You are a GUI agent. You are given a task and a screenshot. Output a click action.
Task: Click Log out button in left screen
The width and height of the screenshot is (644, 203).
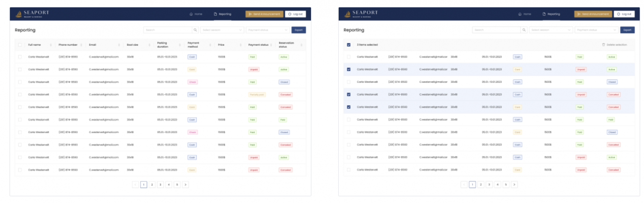pos(295,14)
